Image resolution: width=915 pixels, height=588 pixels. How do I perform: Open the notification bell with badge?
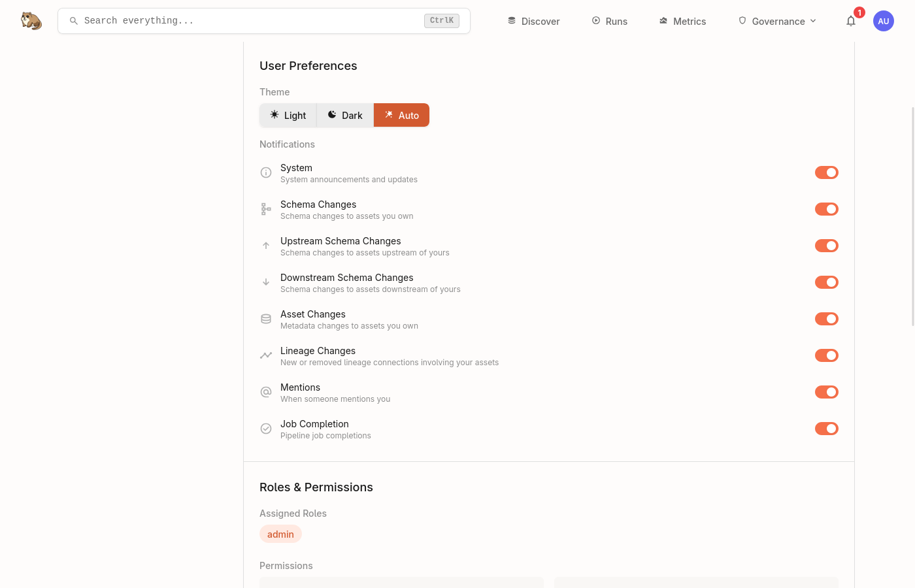[x=850, y=20]
